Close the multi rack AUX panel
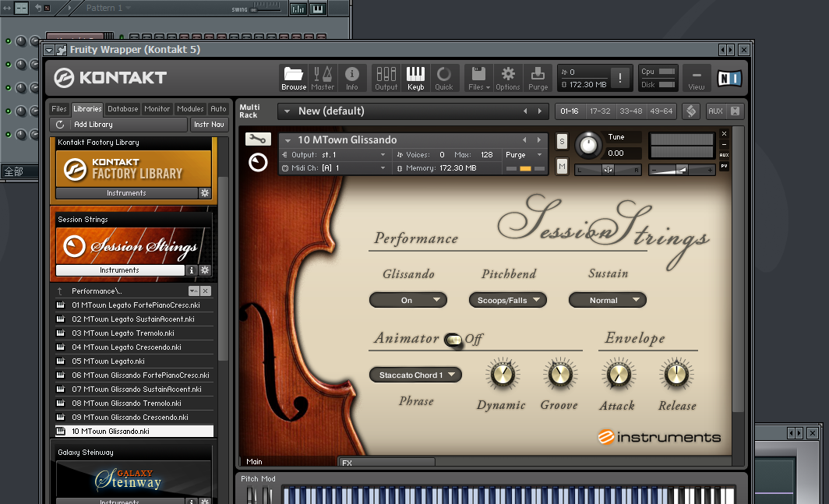Image resolution: width=829 pixels, height=504 pixels. [x=735, y=111]
